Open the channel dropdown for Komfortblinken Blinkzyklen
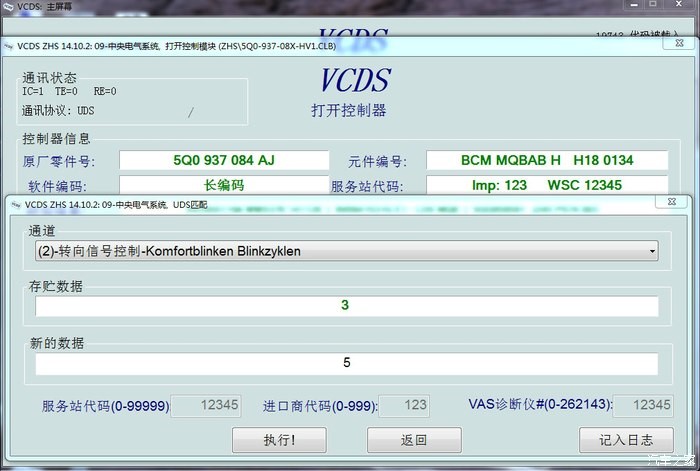Image resolution: width=700 pixels, height=471 pixels. click(x=346, y=251)
